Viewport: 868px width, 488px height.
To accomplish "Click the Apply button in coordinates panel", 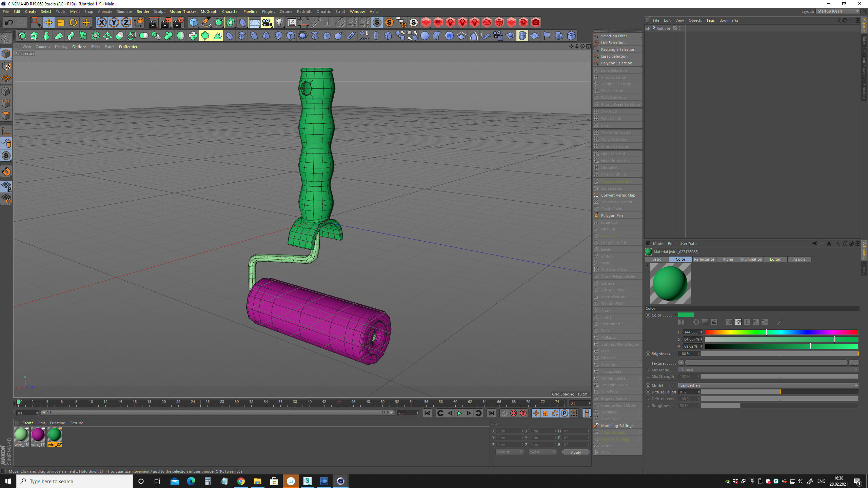I will point(575,452).
